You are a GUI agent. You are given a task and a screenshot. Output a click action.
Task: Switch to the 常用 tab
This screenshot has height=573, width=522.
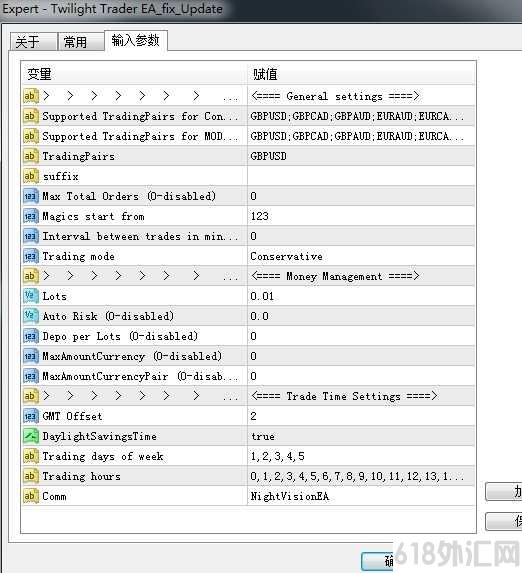[x=81, y=42]
